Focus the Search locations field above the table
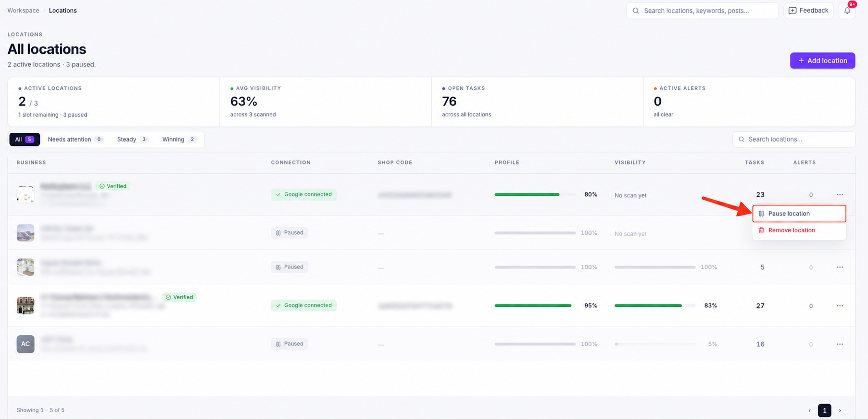Screen dimensions: 868x419 click(x=793, y=140)
